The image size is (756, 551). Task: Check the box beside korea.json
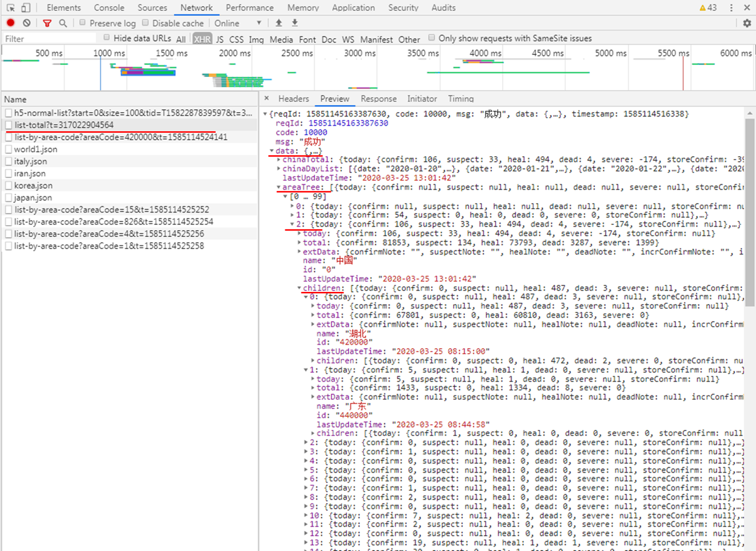click(9, 186)
